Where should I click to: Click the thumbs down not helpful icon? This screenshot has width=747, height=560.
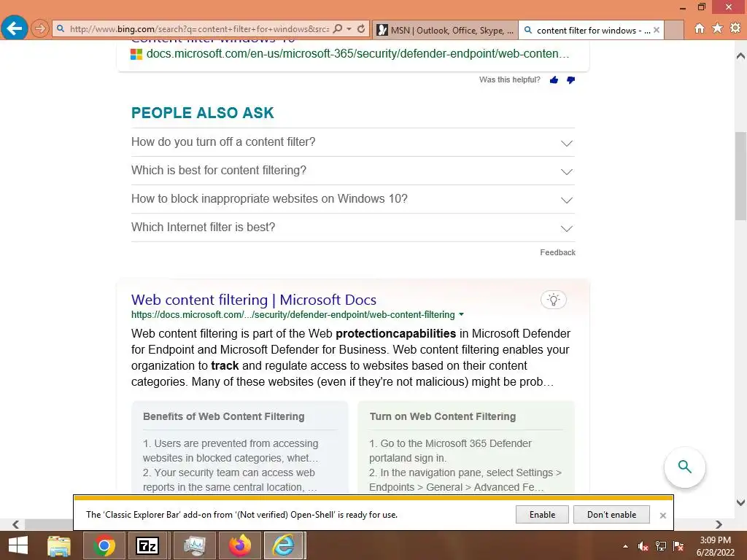click(x=570, y=80)
